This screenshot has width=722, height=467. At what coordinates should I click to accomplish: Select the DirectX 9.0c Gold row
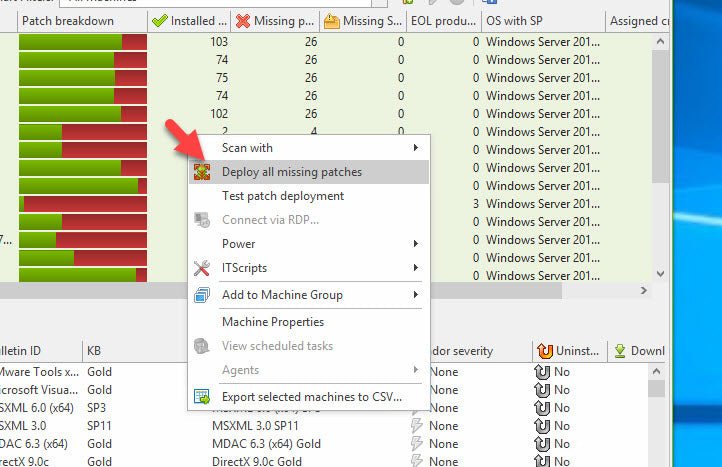[324, 461]
